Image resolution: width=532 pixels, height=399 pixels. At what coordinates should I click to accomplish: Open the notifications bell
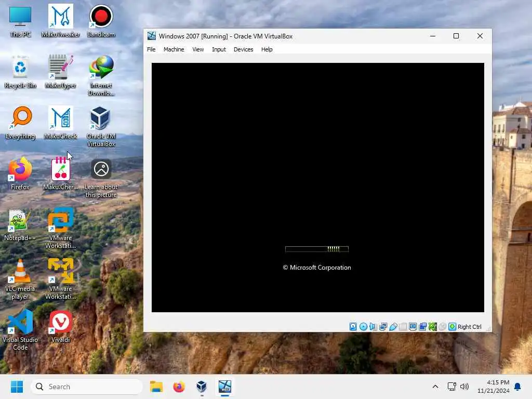pos(518,387)
